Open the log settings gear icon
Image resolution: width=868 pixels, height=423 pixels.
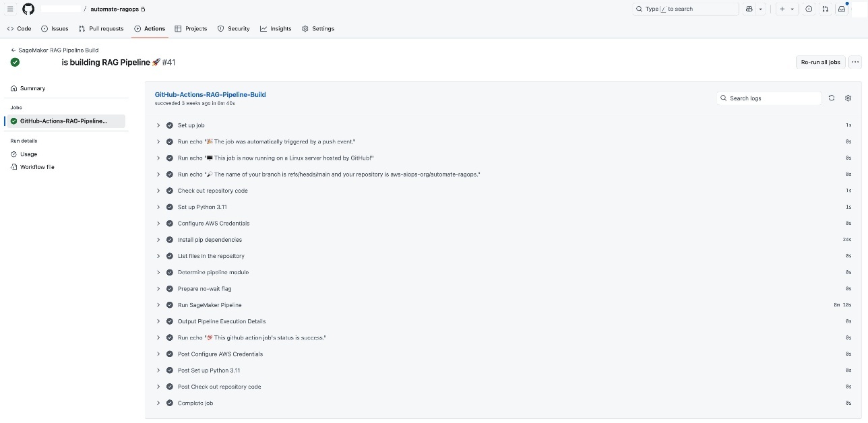848,98
